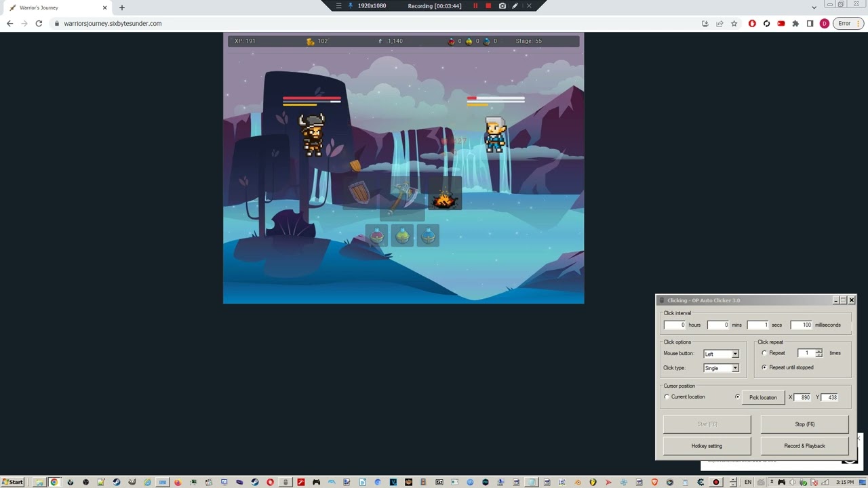Click the mins interval field
The height and width of the screenshot is (488, 868).
(718, 325)
